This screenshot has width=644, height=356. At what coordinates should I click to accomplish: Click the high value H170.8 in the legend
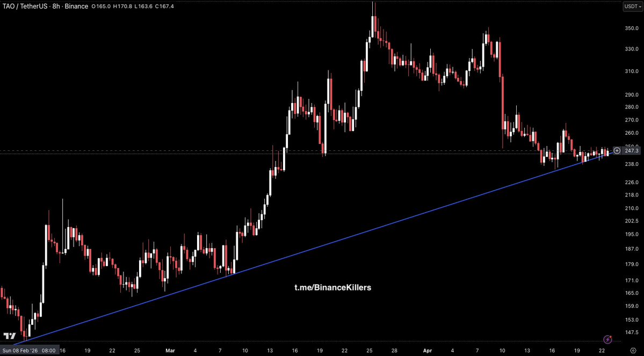coord(122,7)
